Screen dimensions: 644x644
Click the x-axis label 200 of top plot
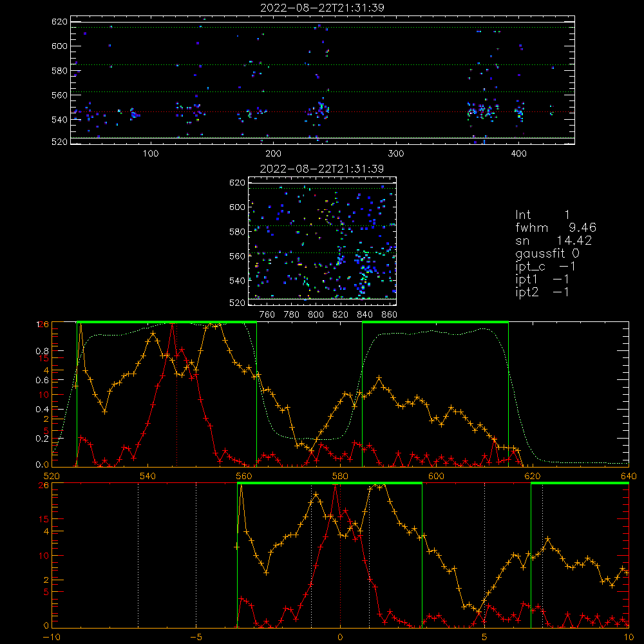273,154
